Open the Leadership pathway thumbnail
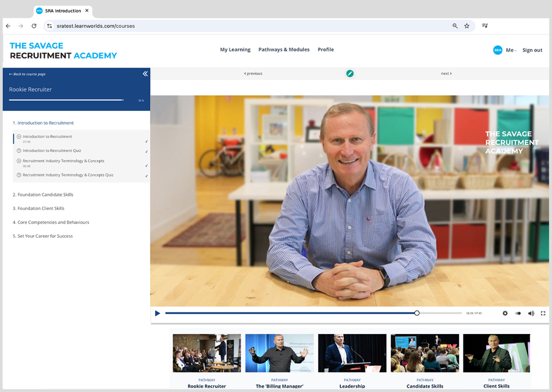 tap(352, 353)
